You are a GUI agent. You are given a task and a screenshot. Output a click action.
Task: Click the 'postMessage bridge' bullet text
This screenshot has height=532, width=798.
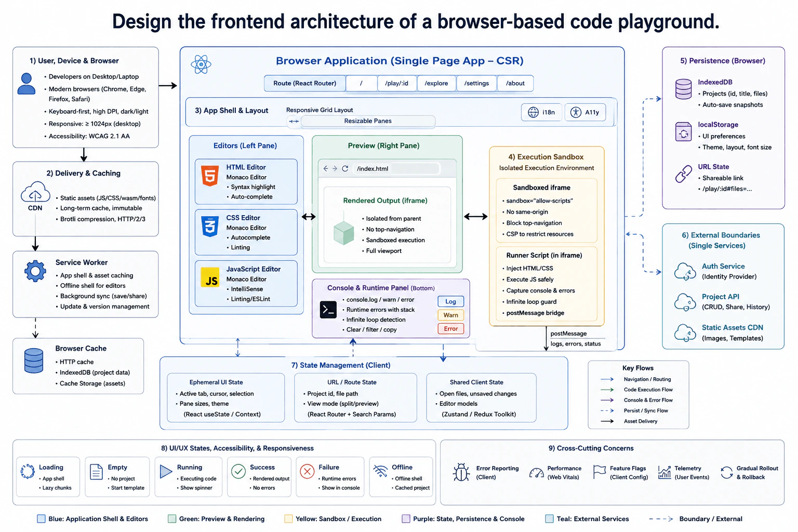(x=535, y=313)
